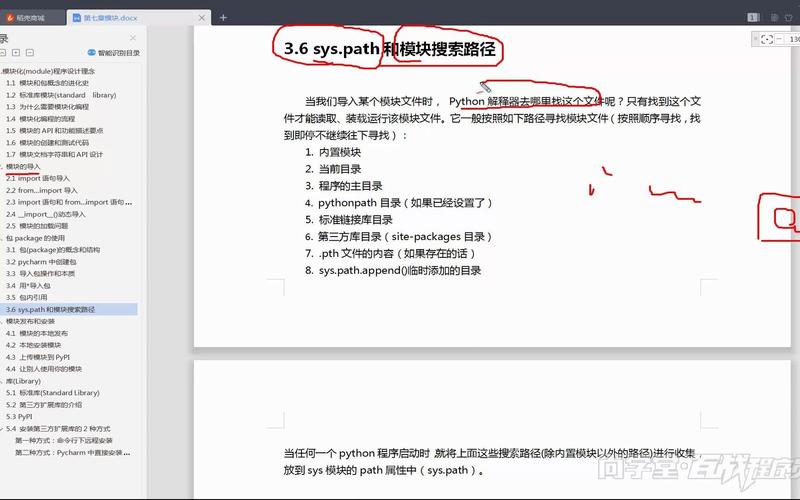Screen dimensions: 800x500
Task: Open 5.1 标准库(Standard Library) entry
Action: 53,392
